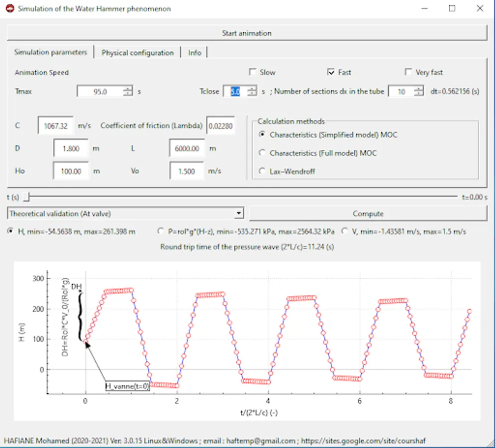Click the diameter D input field
Screen dimensions: 495x448
pos(71,148)
